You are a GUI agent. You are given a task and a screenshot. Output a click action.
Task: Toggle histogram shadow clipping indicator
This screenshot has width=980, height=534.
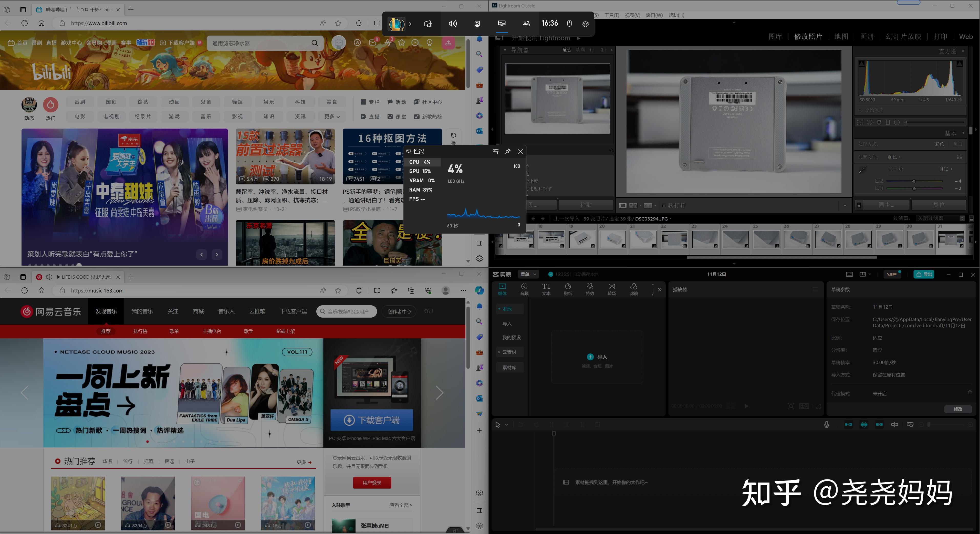[x=862, y=64]
